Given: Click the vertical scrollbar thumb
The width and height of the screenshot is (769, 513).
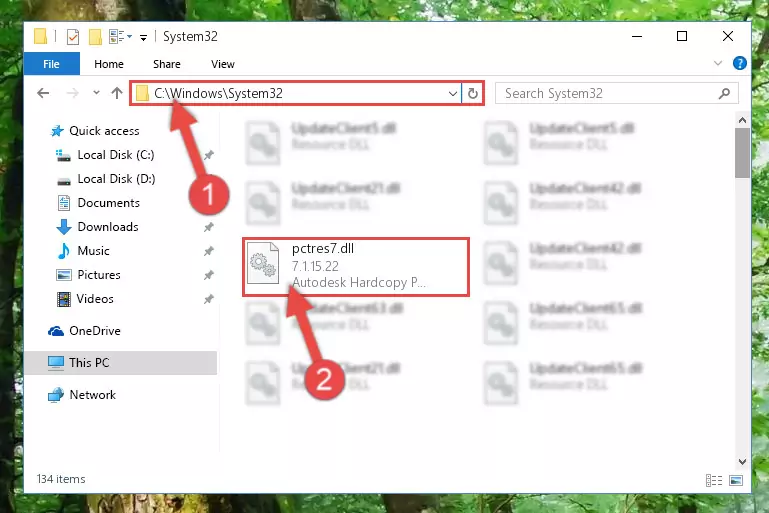Looking at the screenshot, I should tap(742, 153).
